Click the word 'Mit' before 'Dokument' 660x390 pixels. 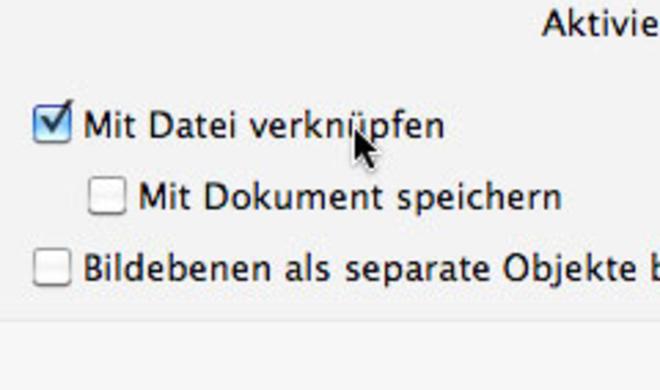pos(164,197)
